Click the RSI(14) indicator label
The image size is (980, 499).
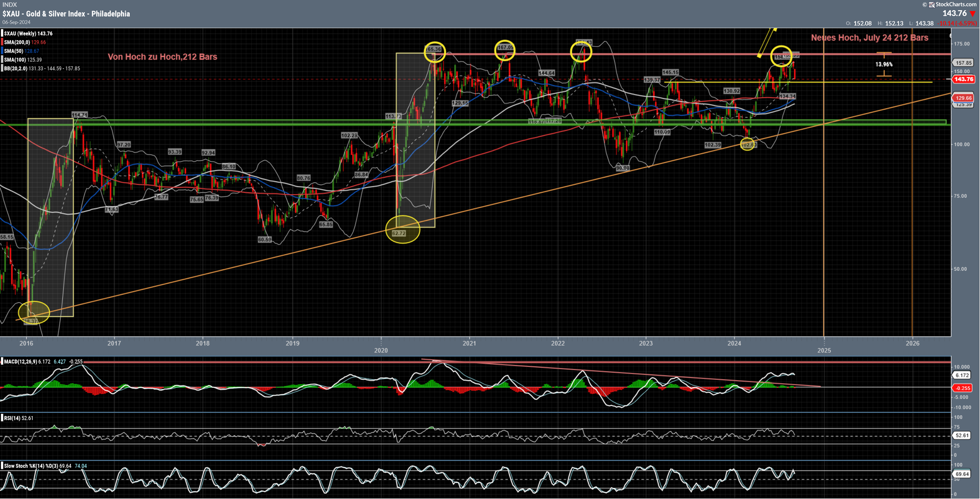pos(12,418)
